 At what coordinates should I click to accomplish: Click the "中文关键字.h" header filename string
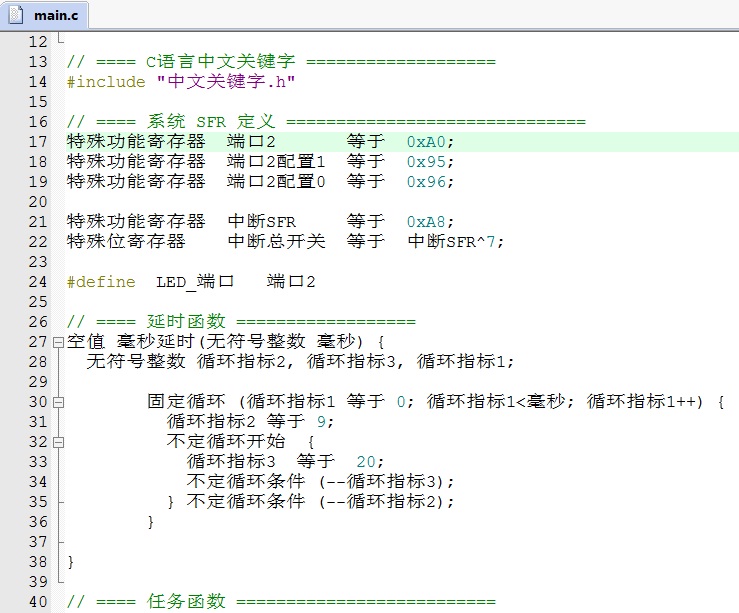tap(226, 82)
